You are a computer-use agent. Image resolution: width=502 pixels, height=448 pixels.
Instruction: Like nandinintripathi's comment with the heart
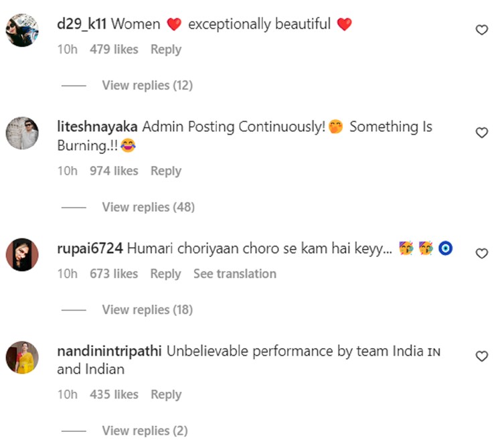(x=481, y=356)
